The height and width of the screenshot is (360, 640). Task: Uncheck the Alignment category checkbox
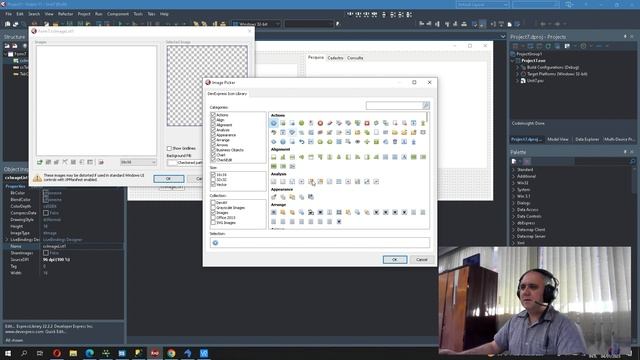[x=213, y=125]
